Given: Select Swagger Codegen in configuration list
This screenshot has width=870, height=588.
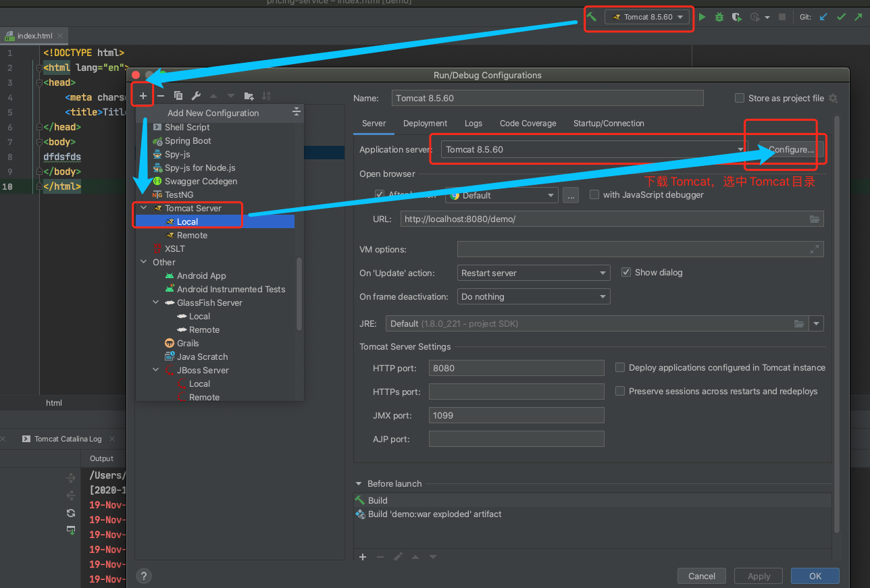Looking at the screenshot, I should click(x=215, y=181).
